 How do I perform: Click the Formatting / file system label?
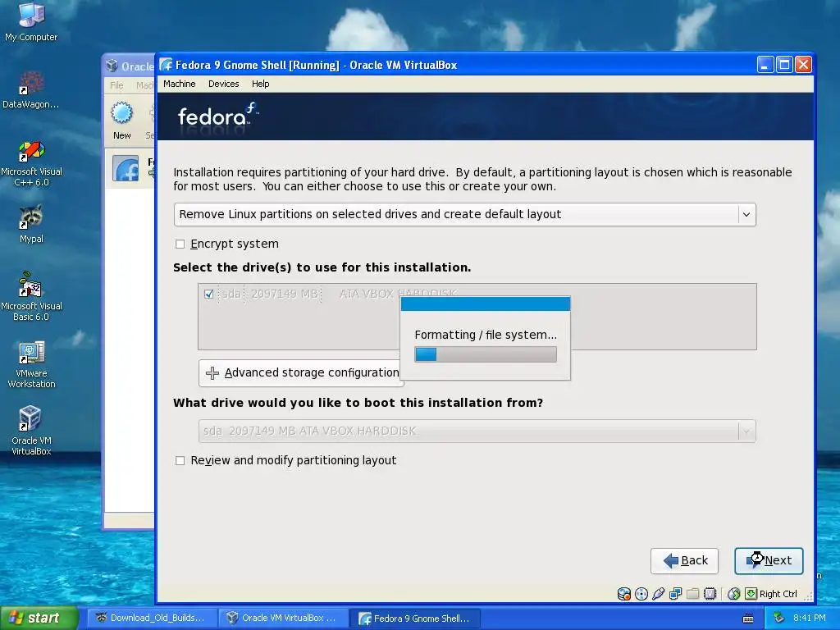486,335
